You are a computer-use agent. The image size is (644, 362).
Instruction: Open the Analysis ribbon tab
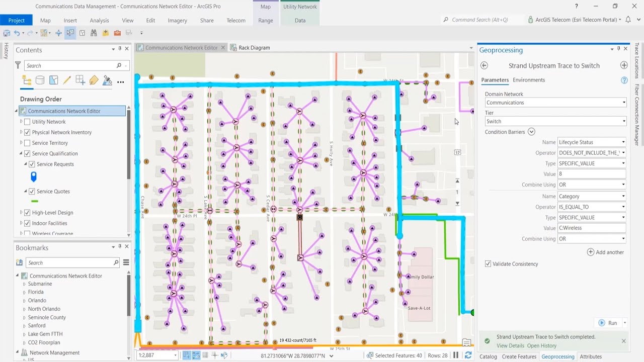tap(99, 20)
